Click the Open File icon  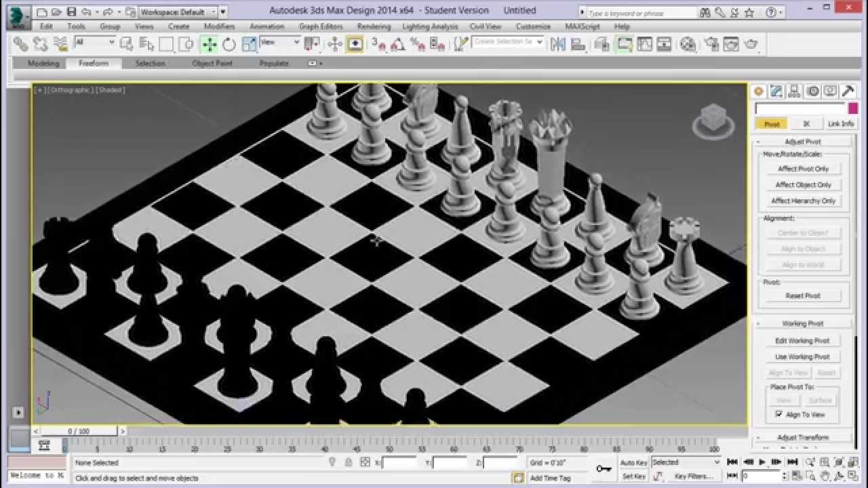(x=57, y=12)
